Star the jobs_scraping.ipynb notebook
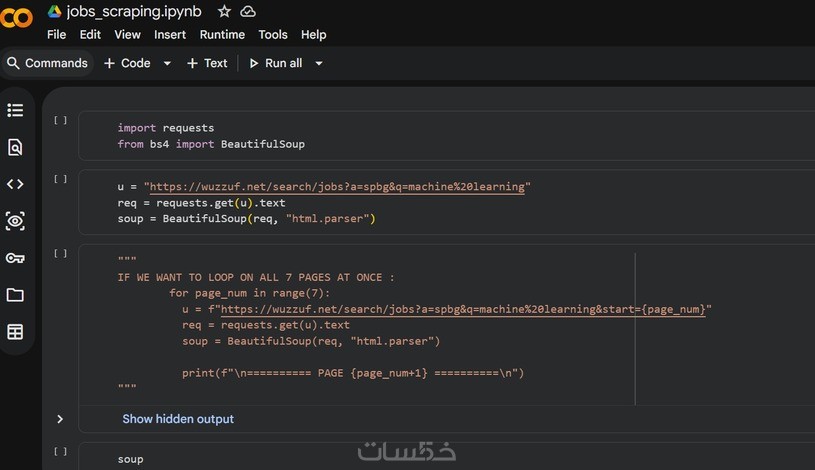815x470 pixels. 224,11
